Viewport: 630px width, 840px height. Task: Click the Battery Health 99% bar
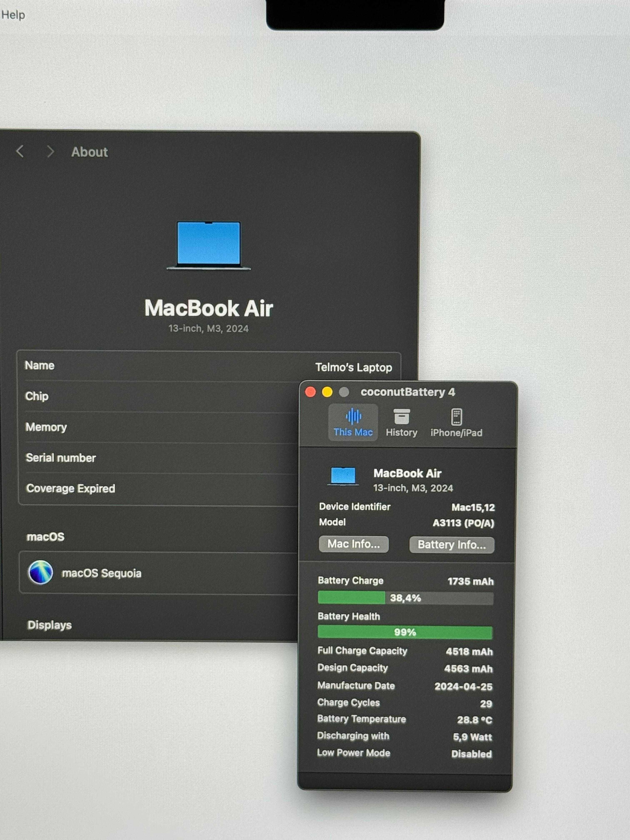[405, 632]
